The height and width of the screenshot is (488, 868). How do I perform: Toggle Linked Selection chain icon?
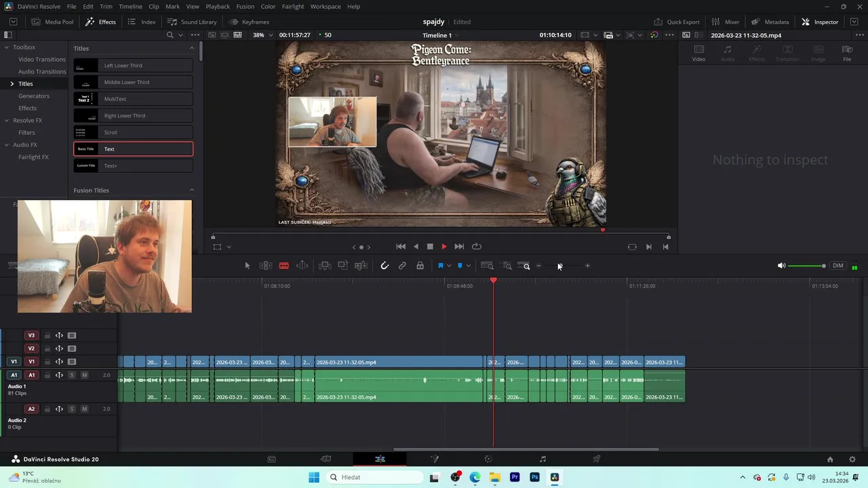click(x=402, y=266)
